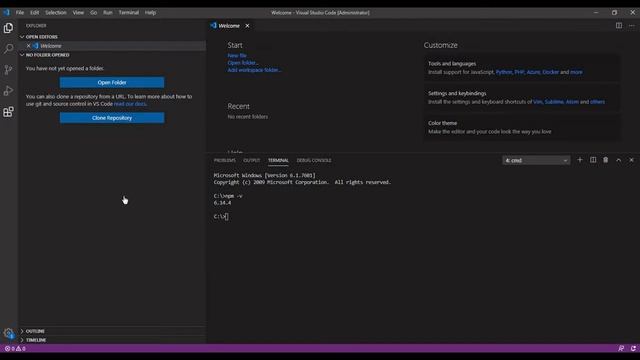Open the Selection menu

56,13
